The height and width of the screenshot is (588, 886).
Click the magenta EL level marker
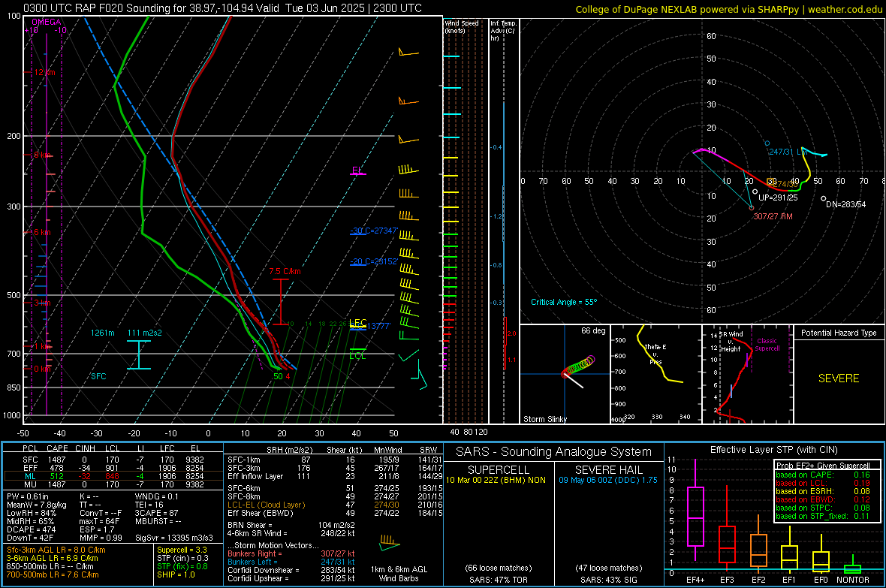[x=357, y=170]
